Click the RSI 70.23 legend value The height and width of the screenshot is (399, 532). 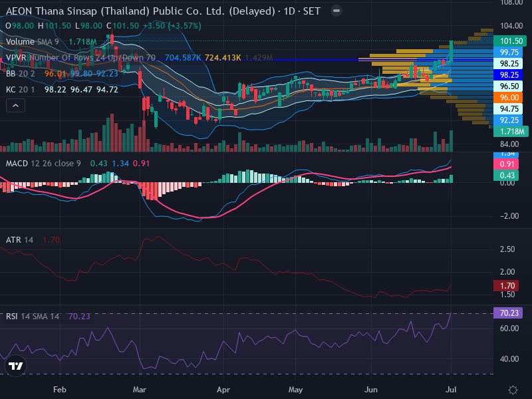point(79,317)
